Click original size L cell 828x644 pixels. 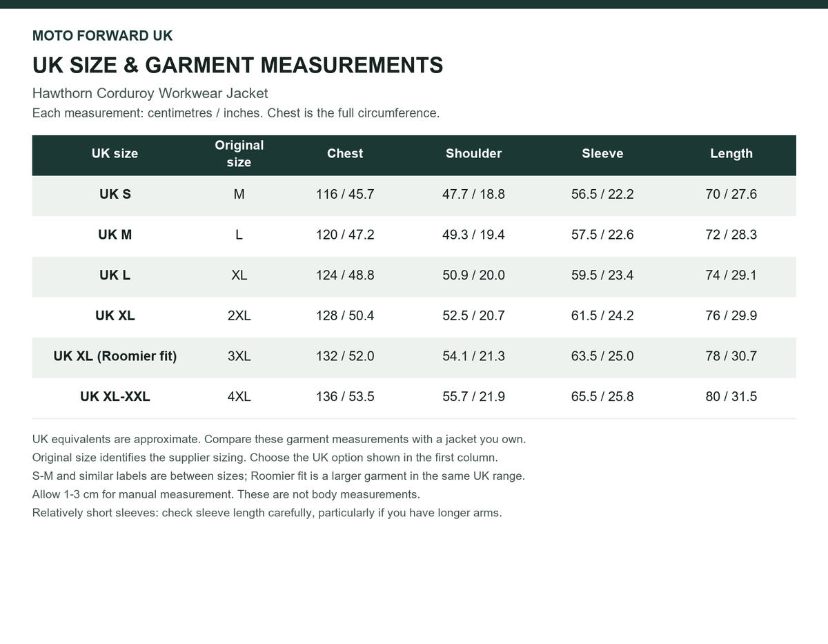pyautogui.click(x=239, y=235)
